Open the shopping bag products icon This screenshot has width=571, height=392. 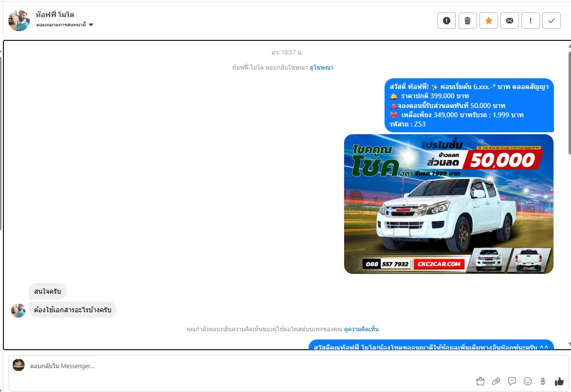pyautogui.click(x=480, y=381)
